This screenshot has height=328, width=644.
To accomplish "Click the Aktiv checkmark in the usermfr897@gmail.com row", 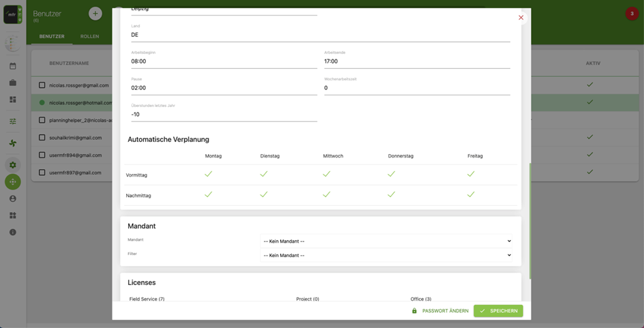I will coord(589,172).
